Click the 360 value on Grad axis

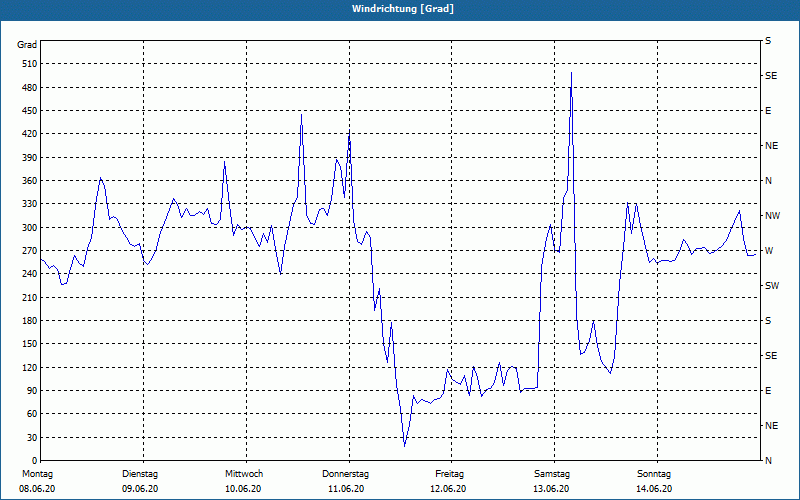pos(30,181)
